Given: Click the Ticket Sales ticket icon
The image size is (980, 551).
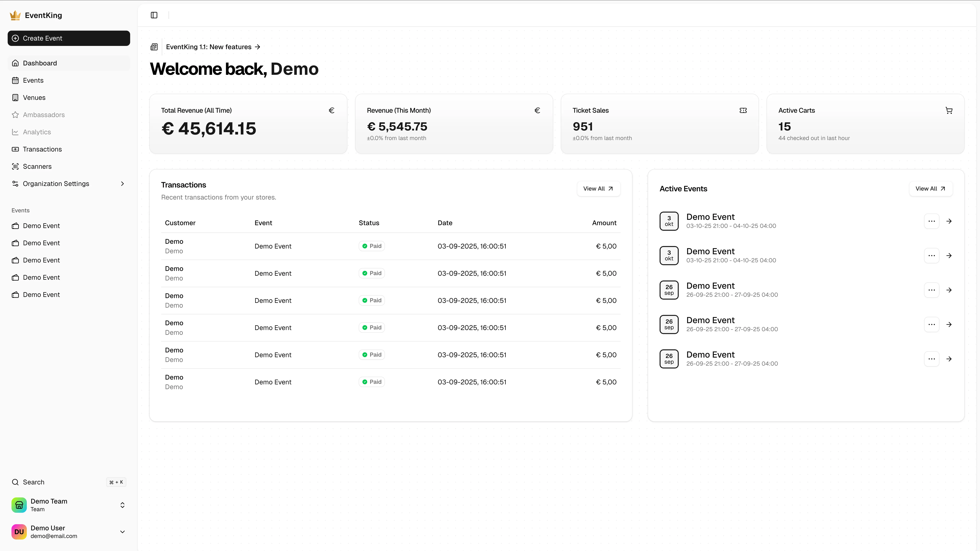Looking at the screenshot, I should (743, 110).
